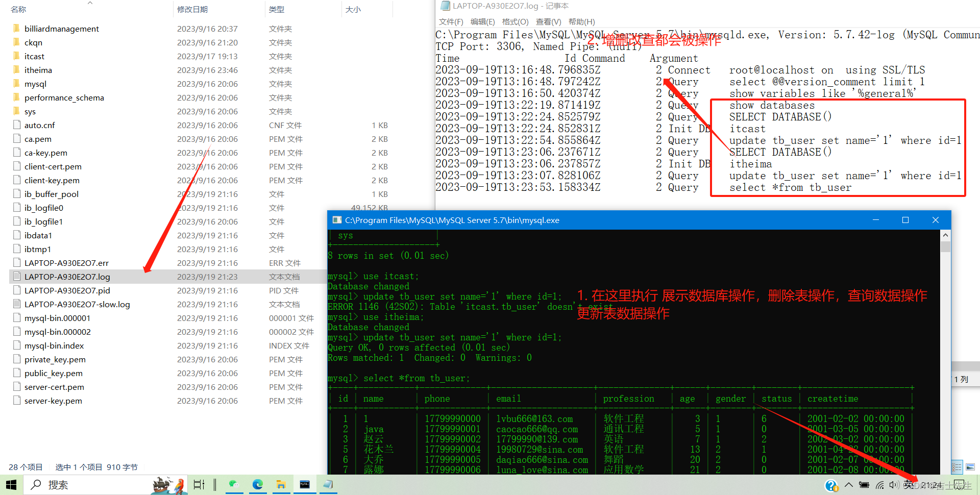Click the taskbar search box
This screenshot has height=495, width=980.
coord(105,484)
